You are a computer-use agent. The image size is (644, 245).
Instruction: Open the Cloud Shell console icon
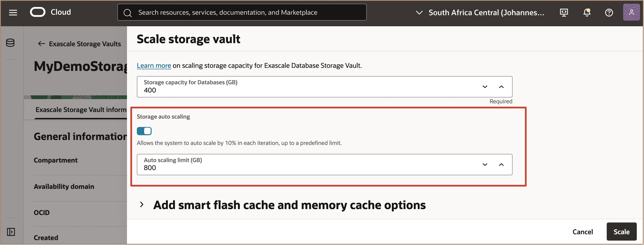click(564, 12)
